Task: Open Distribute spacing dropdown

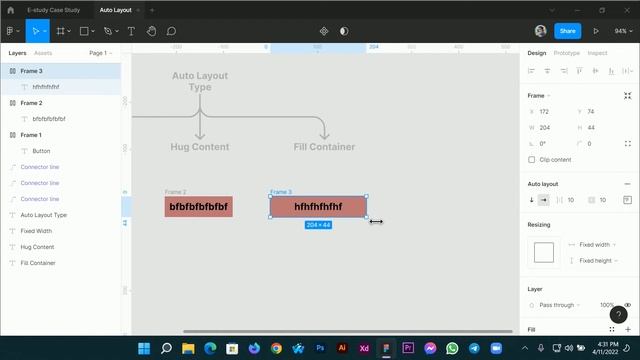Action: click(x=627, y=71)
